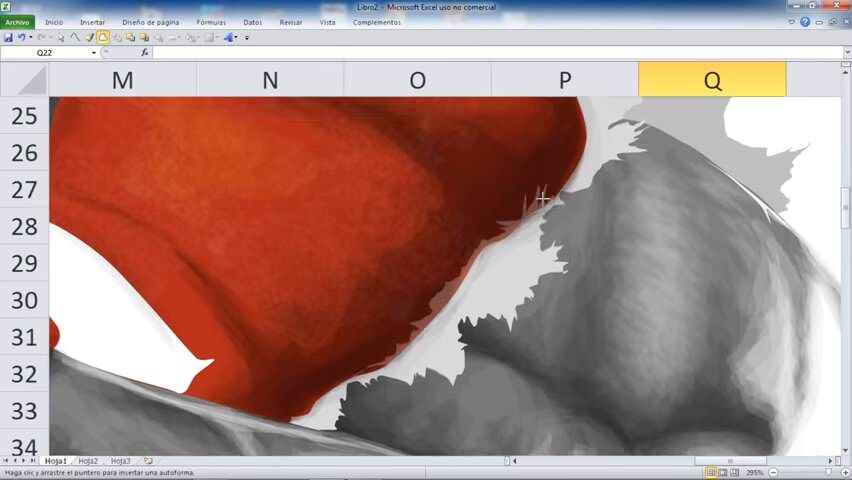
Task: Click the highlighted freeform shape tool
Action: tap(103, 38)
